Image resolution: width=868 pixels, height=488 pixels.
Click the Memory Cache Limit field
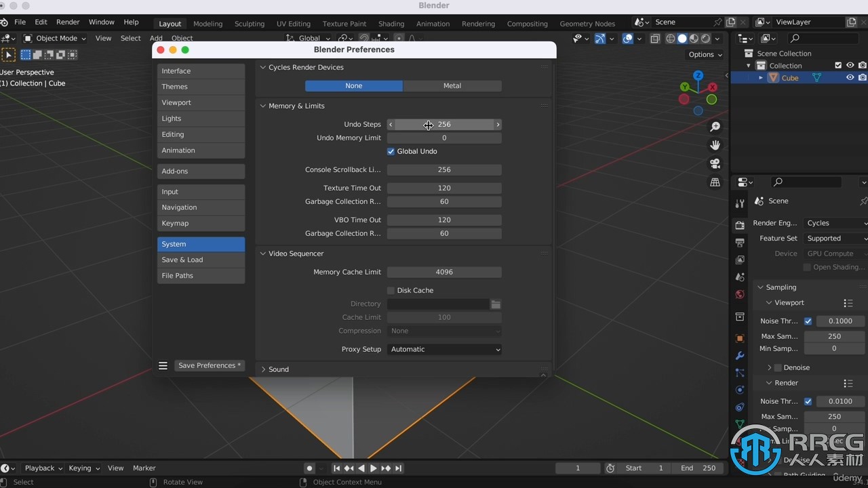[x=444, y=272]
